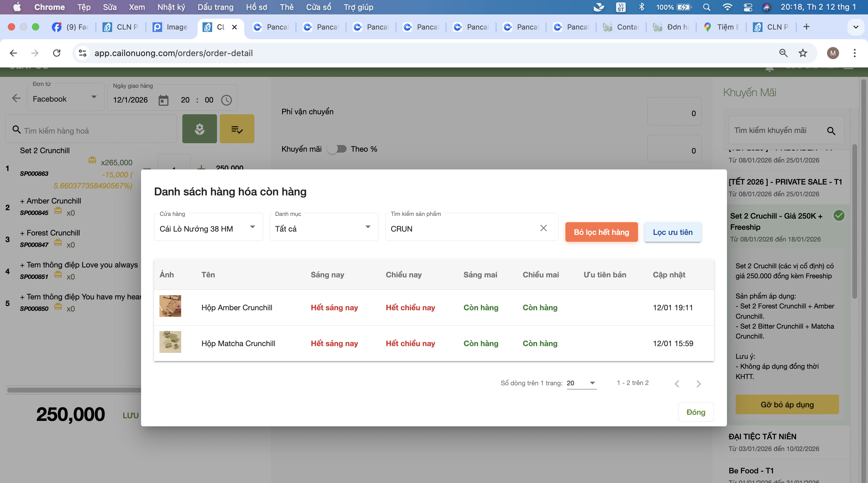Click the Bỏ lọc hết hàng button
Screen dimensions: 868x483
[602, 232]
